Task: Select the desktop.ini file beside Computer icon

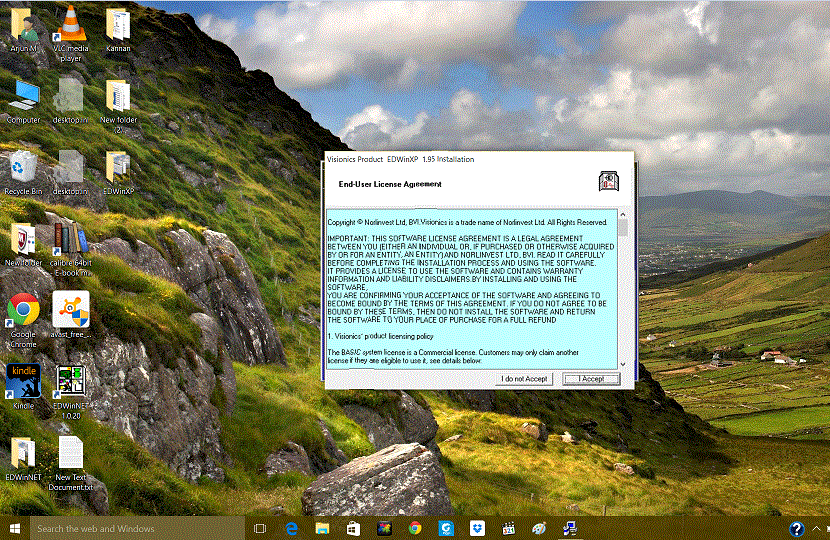Action: click(70, 102)
